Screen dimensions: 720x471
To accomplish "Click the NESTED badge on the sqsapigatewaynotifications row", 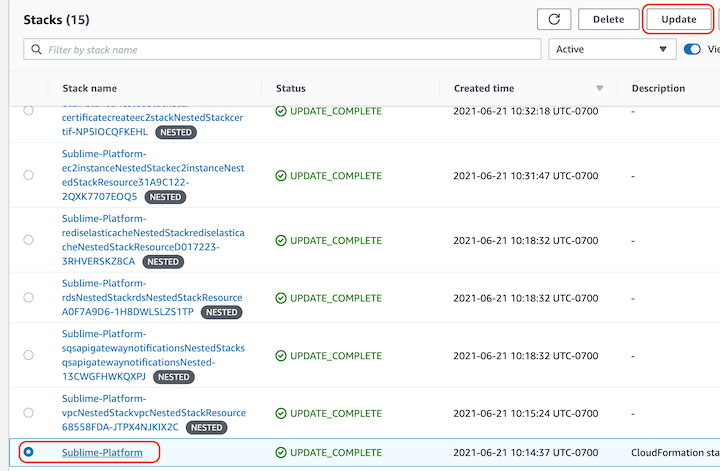I will pyautogui.click(x=174, y=377).
